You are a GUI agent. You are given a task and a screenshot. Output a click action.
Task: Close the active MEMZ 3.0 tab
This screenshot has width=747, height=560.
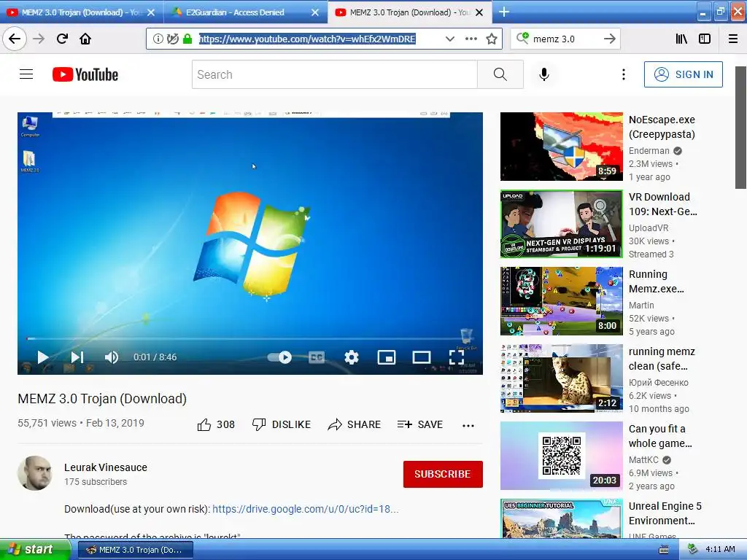pyautogui.click(x=480, y=12)
